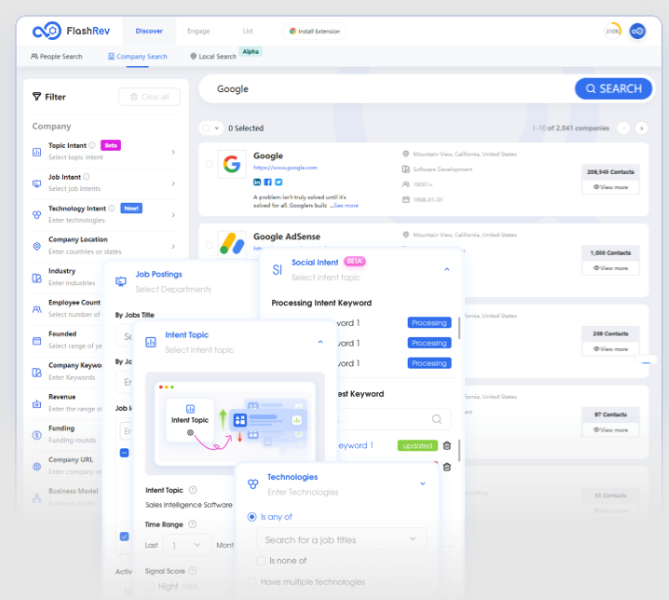Open 'Search for a job titles' dropdown
Image resolution: width=669 pixels, height=600 pixels.
pyautogui.click(x=341, y=539)
